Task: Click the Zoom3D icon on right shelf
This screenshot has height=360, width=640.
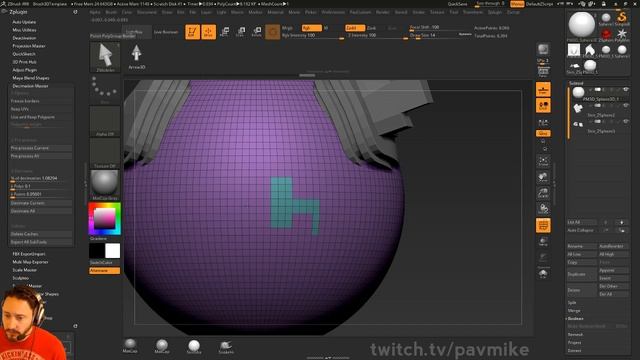Action: [543, 194]
